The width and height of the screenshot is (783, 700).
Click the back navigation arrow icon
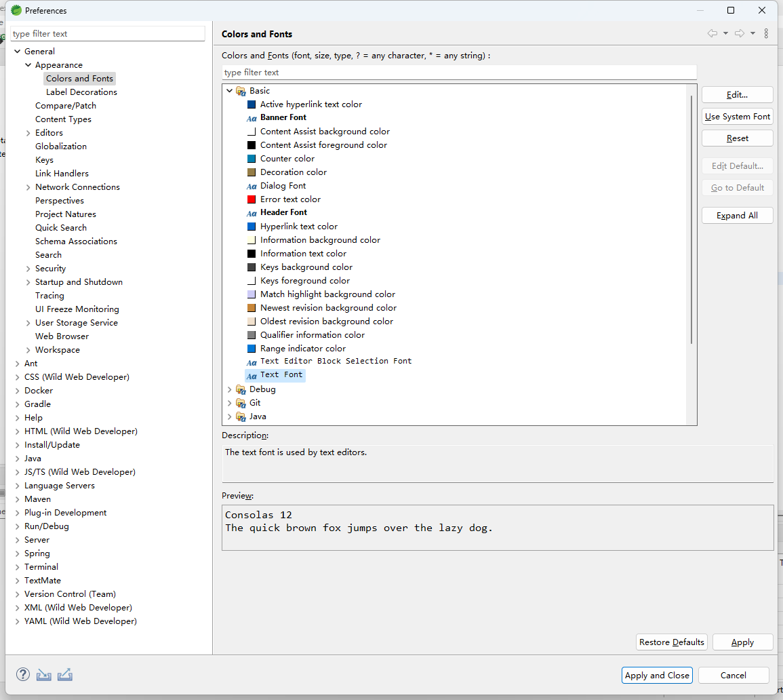[x=712, y=33]
